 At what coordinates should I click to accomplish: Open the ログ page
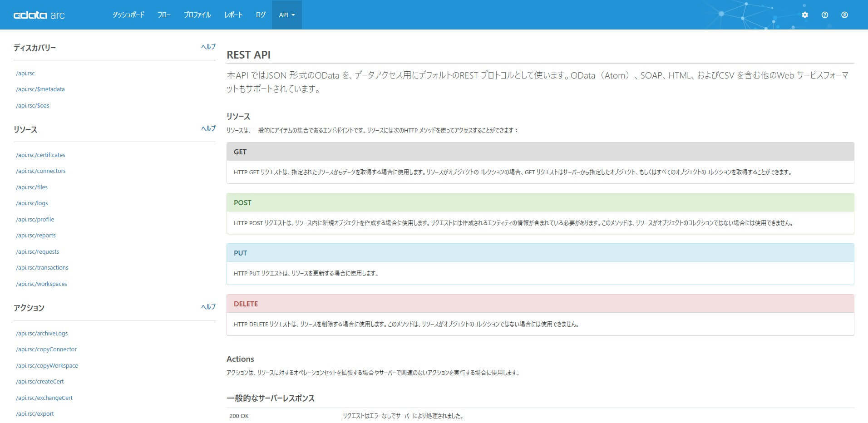pos(260,15)
